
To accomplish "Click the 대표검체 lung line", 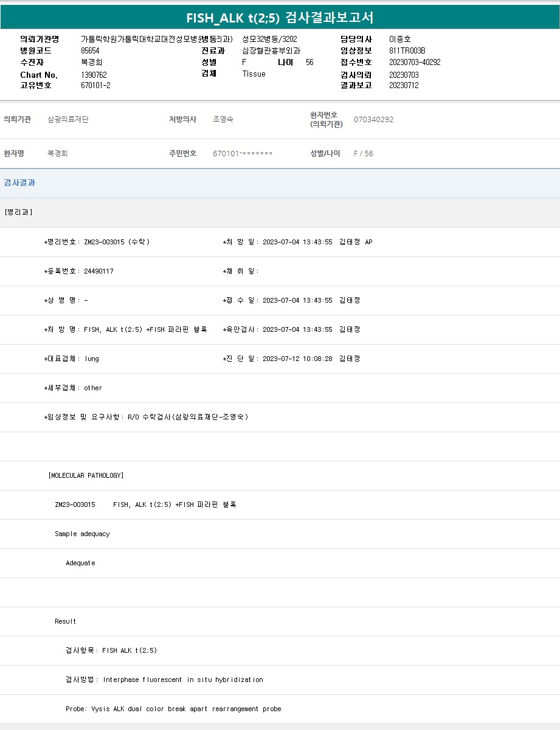I will (72, 359).
